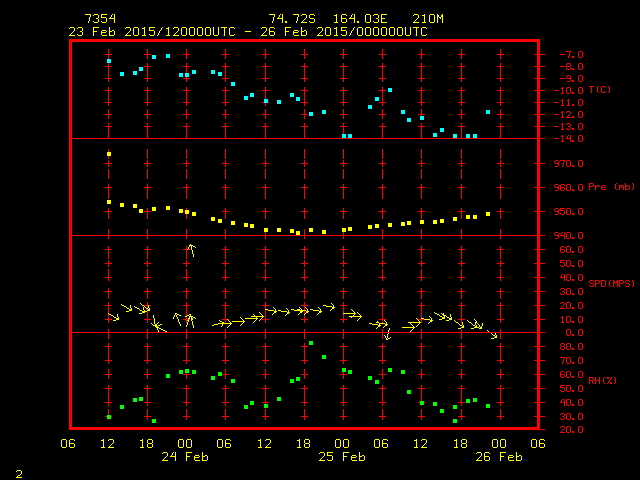Click the 940.0 pressure tick label

566,236
